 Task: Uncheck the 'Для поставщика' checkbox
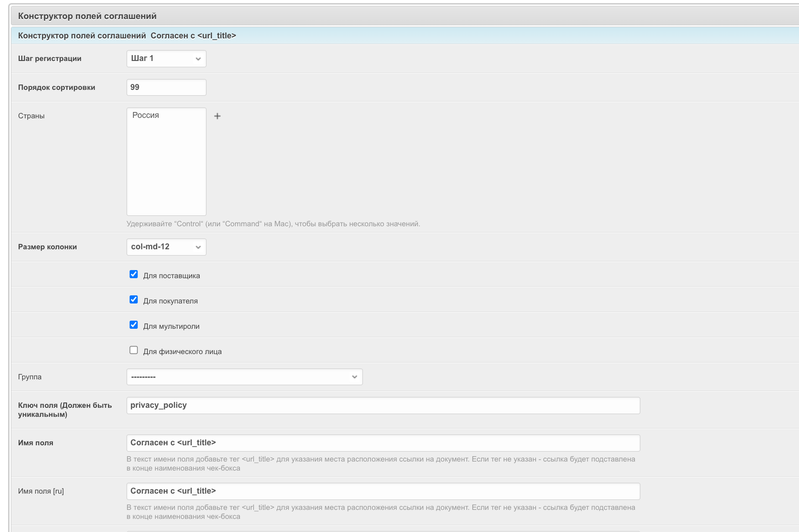coord(134,275)
